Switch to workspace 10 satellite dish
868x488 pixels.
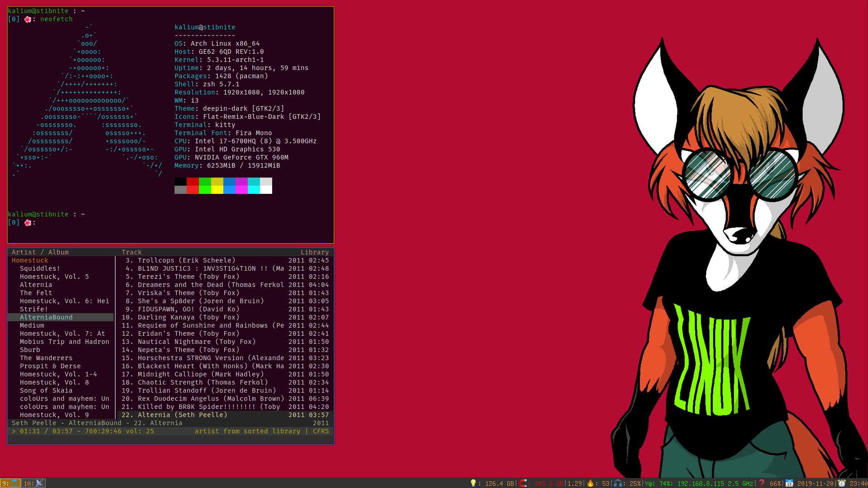33,483
